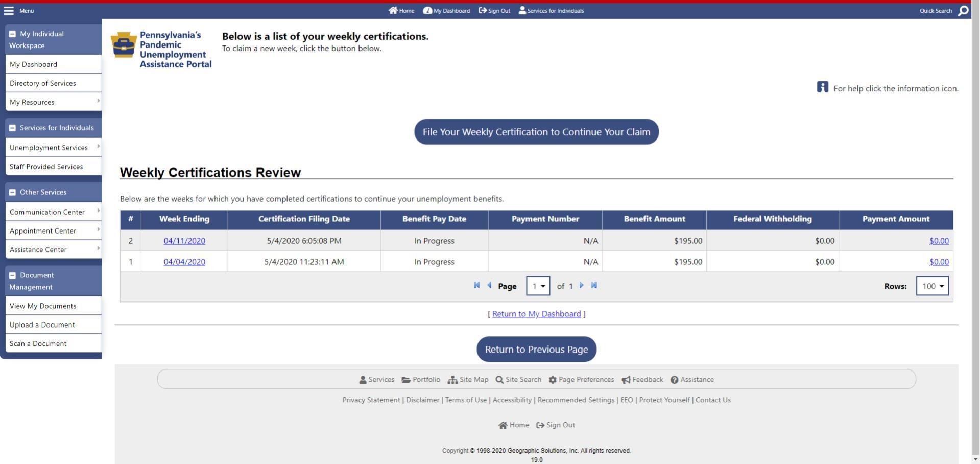Select Directory of Services sidebar item
The height and width of the screenshot is (464, 980).
(x=43, y=83)
